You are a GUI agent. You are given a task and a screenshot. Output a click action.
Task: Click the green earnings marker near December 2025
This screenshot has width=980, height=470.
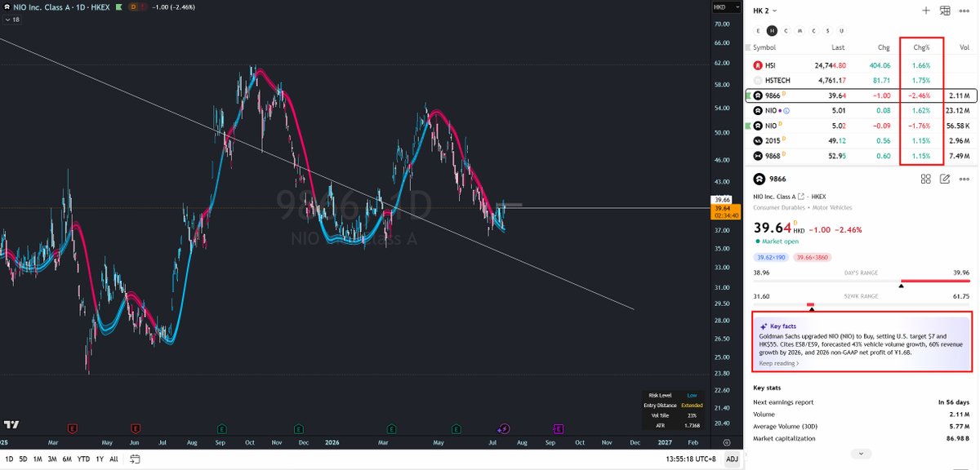pyautogui.click(x=299, y=428)
